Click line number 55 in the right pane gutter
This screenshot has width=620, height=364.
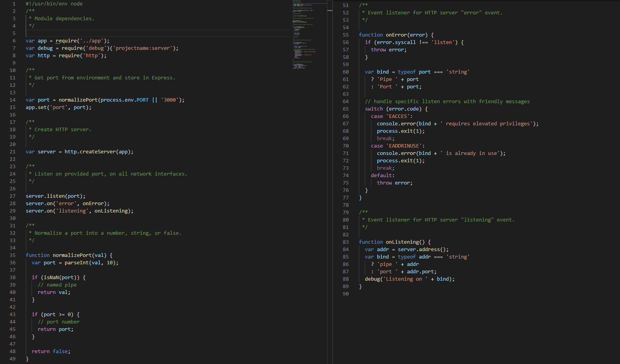346,35
